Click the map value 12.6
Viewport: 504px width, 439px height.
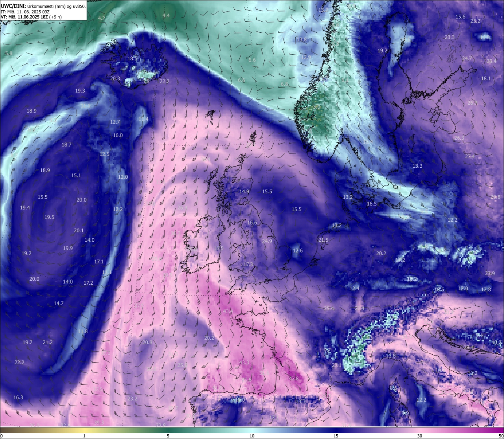pyautogui.click(x=298, y=251)
